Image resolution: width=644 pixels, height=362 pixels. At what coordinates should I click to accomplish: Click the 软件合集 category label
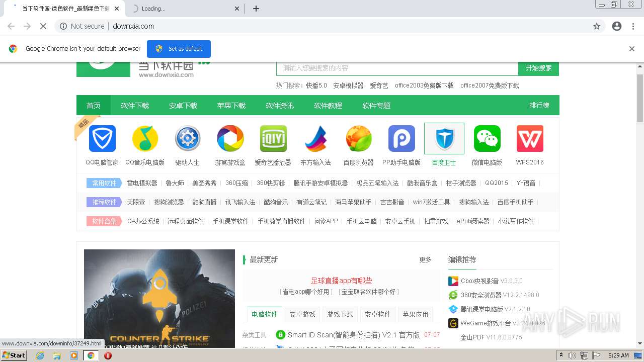pos(104,221)
